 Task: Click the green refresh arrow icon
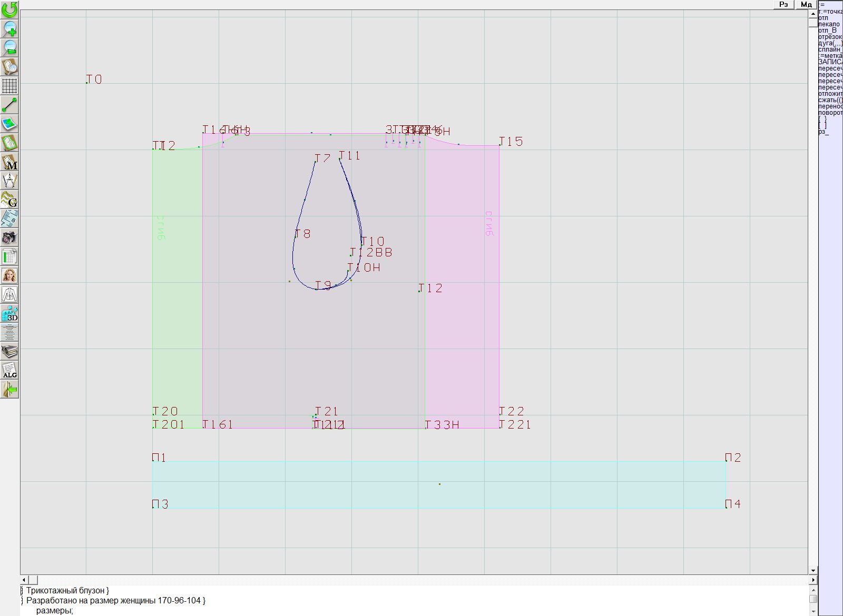point(9,9)
